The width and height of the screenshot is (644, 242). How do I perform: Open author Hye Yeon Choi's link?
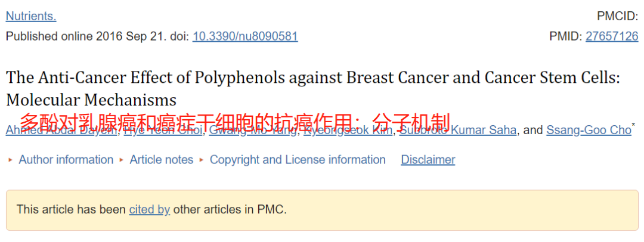(x=163, y=131)
